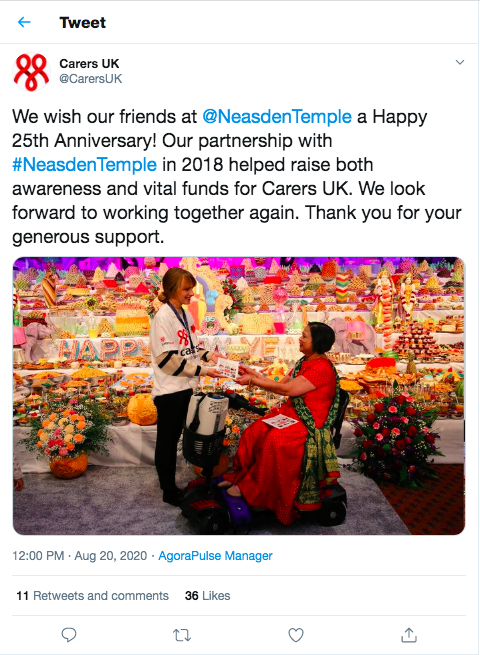
Task: Click the tweet timestamp Aug 20, 2020
Action: click(x=111, y=556)
